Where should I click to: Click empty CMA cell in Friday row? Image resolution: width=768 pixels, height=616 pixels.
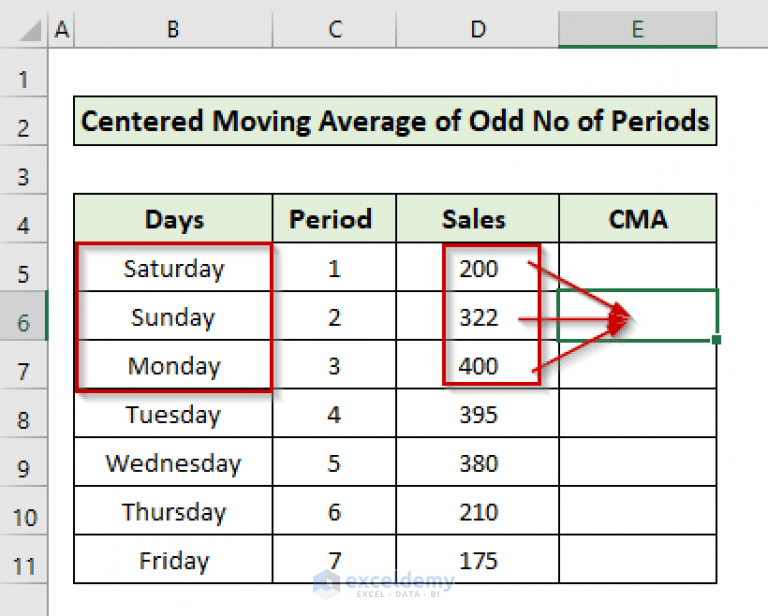pyautogui.click(x=637, y=559)
